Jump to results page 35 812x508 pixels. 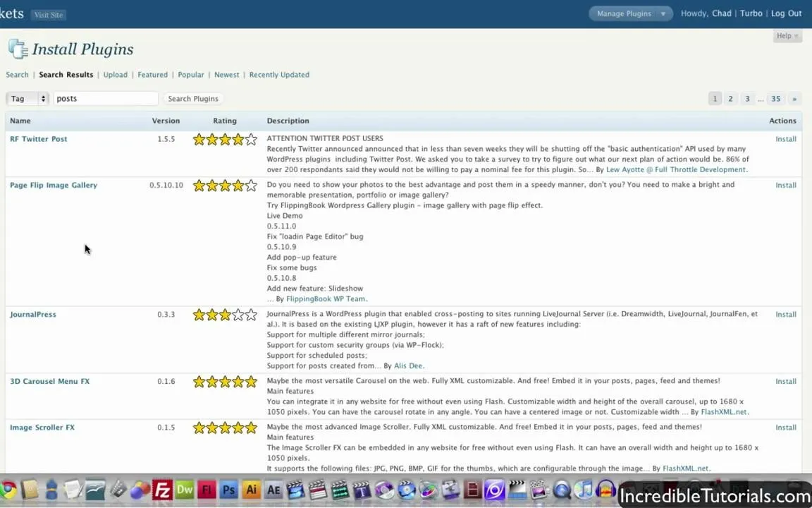[x=776, y=99]
